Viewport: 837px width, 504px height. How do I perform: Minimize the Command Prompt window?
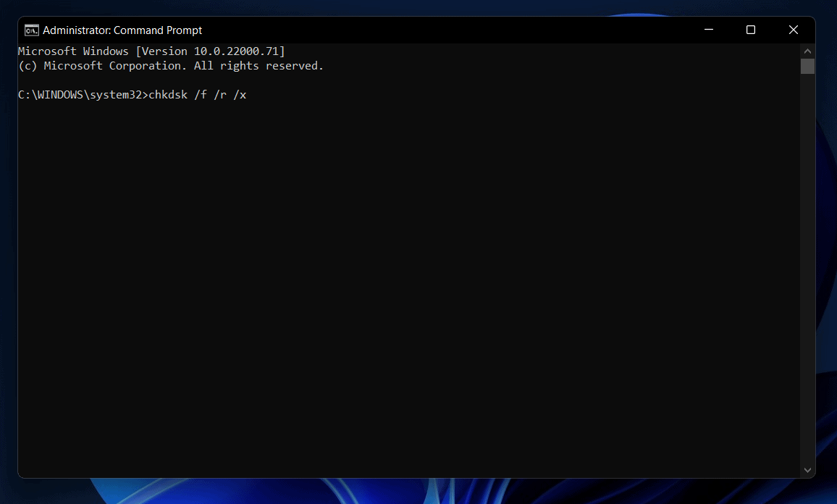click(x=708, y=30)
